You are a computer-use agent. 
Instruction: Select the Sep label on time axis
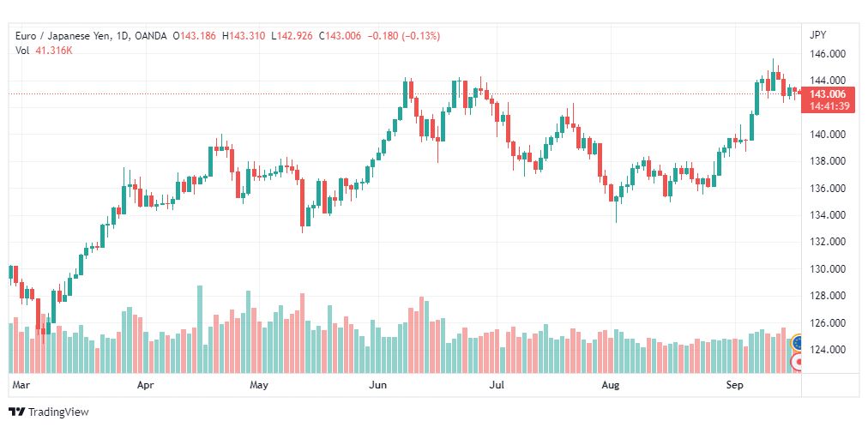point(734,384)
